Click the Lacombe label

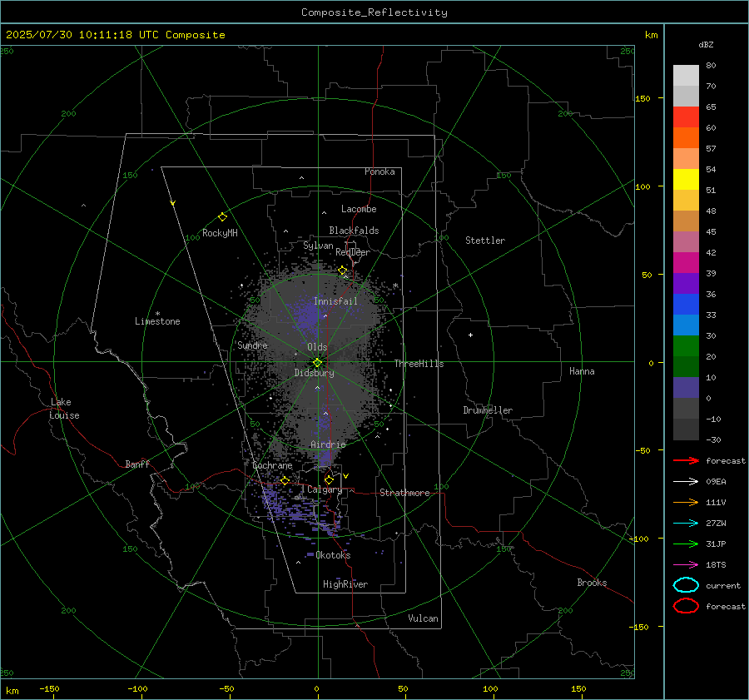[x=359, y=209]
